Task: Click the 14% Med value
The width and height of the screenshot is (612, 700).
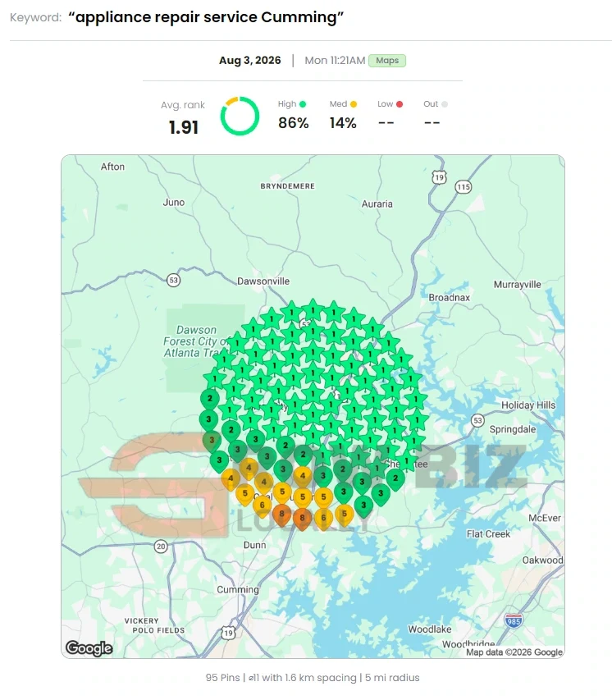Action: coord(343,123)
